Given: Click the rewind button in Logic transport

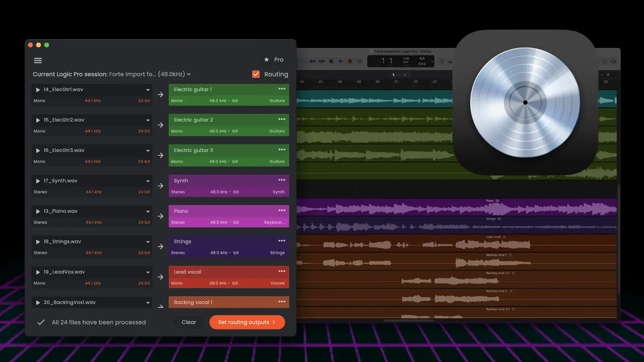Looking at the screenshot, I should point(312,61).
